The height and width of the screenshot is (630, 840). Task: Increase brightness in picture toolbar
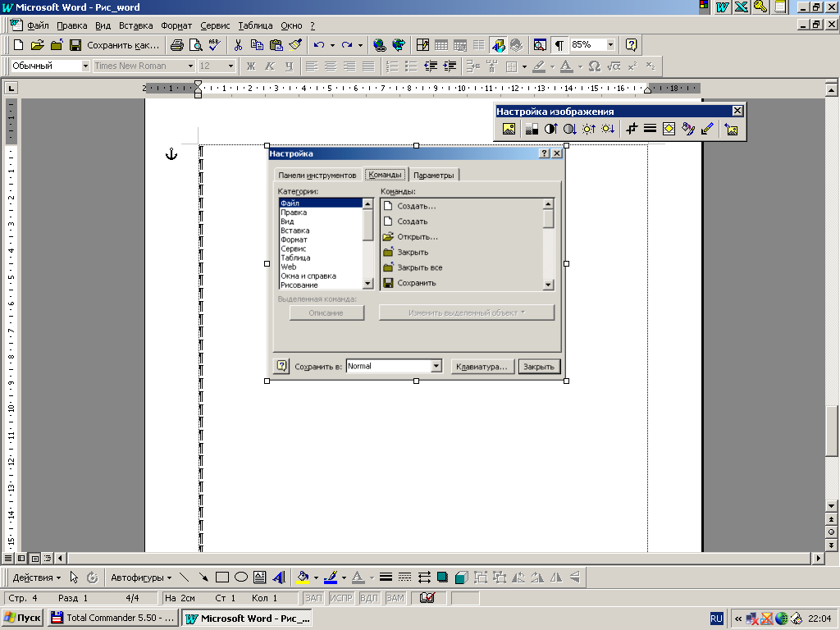589,129
